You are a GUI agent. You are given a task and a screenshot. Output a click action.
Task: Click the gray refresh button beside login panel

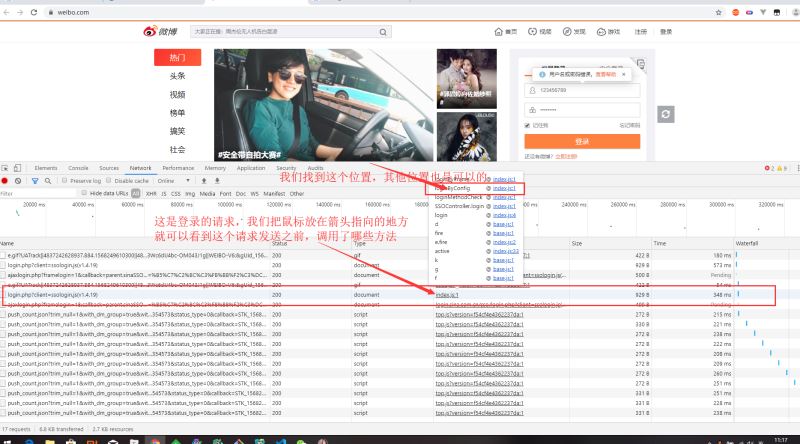(x=665, y=114)
